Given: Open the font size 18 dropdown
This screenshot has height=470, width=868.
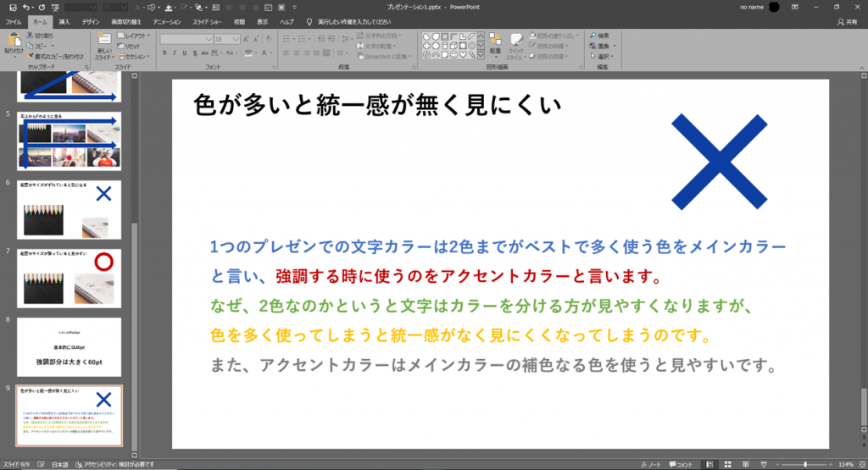Looking at the screenshot, I should [x=236, y=39].
